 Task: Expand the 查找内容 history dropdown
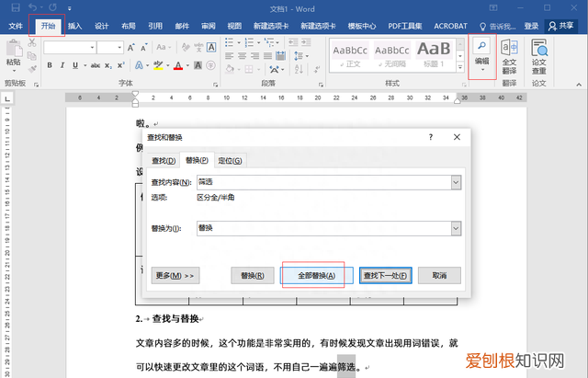coord(456,182)
